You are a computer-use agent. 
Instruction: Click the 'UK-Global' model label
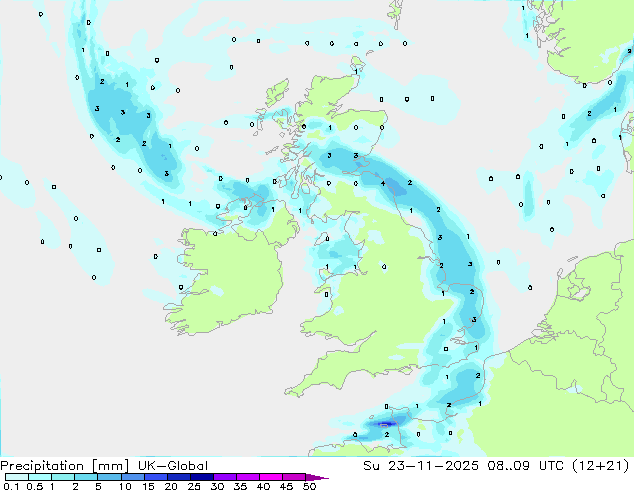(x=173, y=466)
